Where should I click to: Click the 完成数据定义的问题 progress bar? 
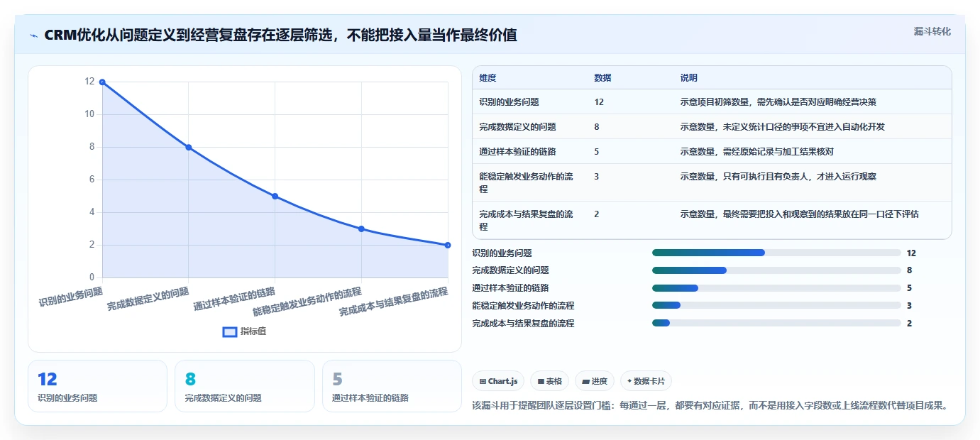click(776, 270)
